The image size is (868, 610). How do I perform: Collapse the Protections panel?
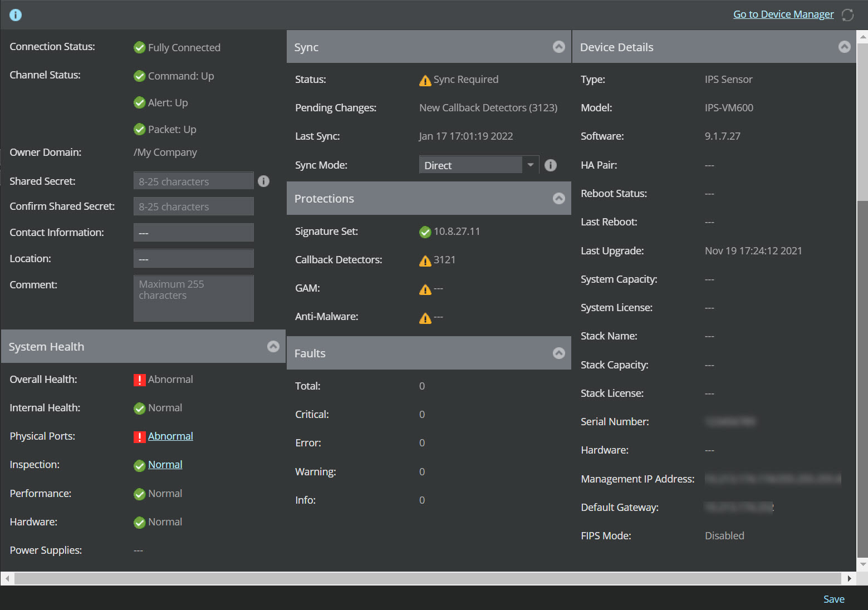pos(559,198)
